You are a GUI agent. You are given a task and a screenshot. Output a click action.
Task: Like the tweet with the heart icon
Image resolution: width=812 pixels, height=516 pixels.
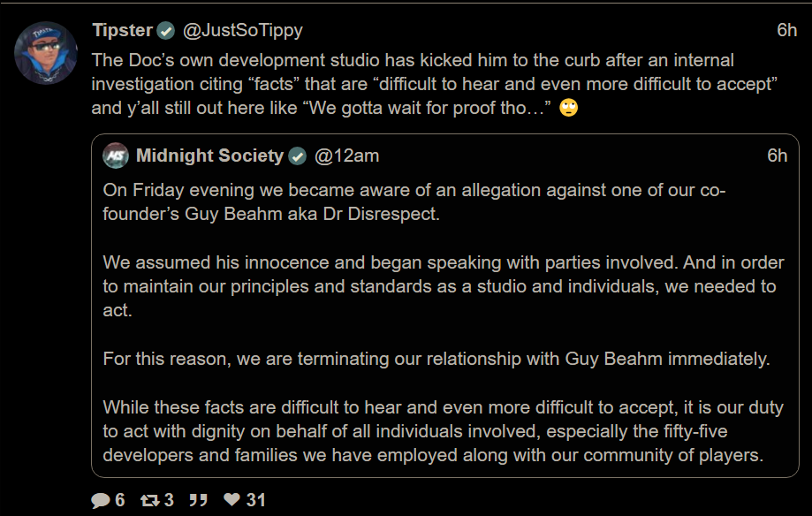click(231, 500)
